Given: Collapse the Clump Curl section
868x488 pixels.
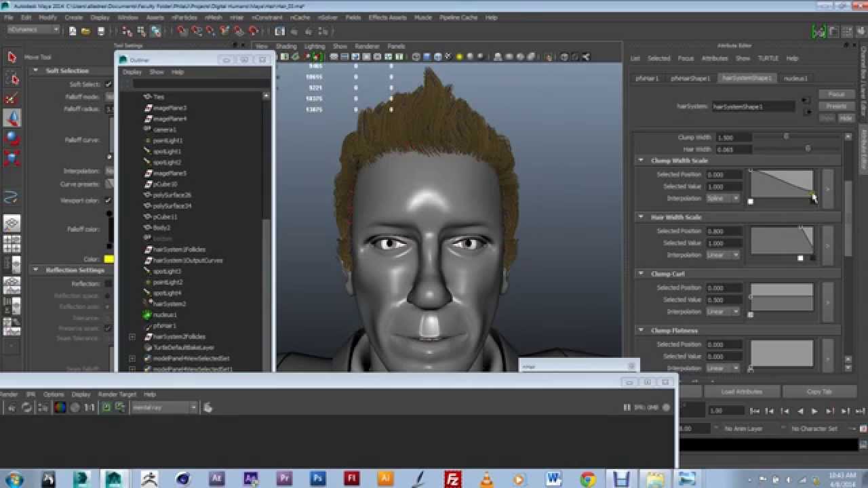Looking at the screenshot, I should [x=641, y=274].
